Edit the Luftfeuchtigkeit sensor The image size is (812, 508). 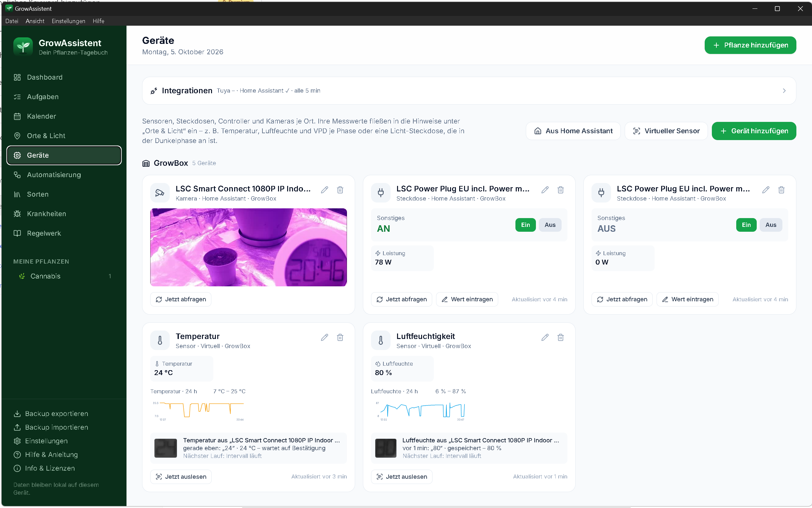(545, 337)
